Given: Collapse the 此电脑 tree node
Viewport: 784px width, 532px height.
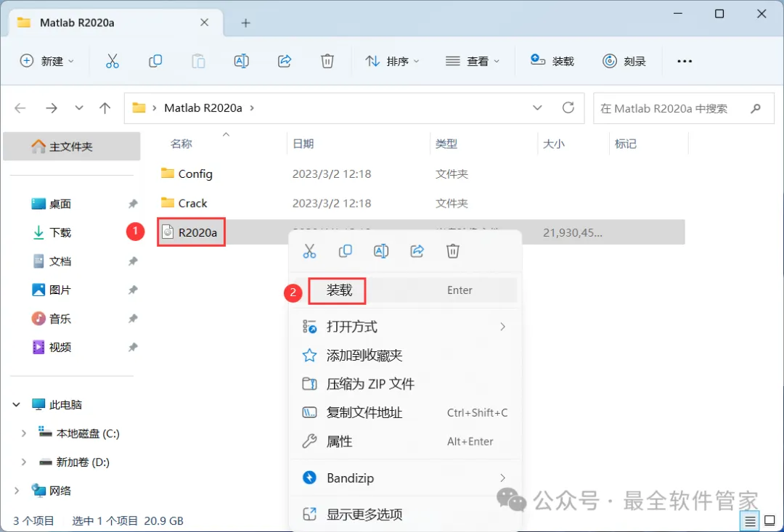Looking at the screenshot, I should 17,404.
